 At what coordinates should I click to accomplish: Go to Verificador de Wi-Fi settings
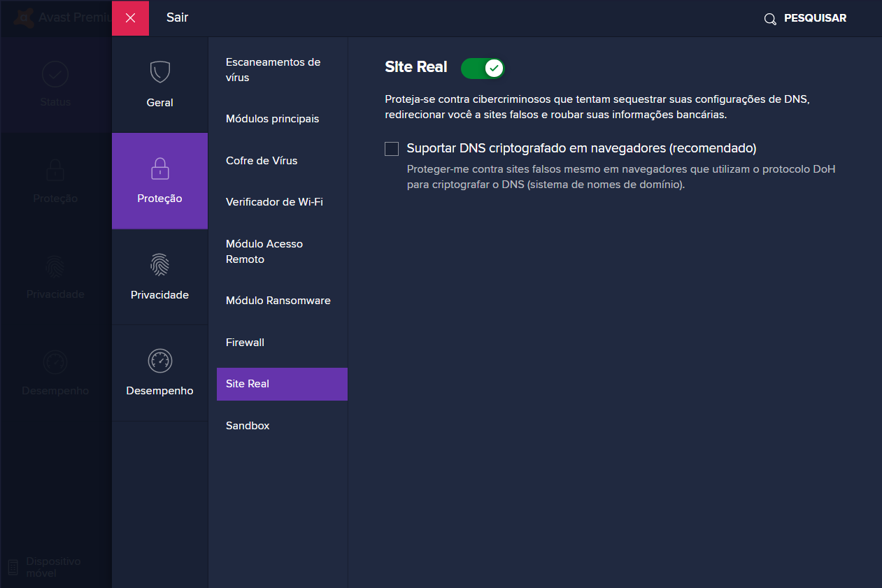coord(274,202)
